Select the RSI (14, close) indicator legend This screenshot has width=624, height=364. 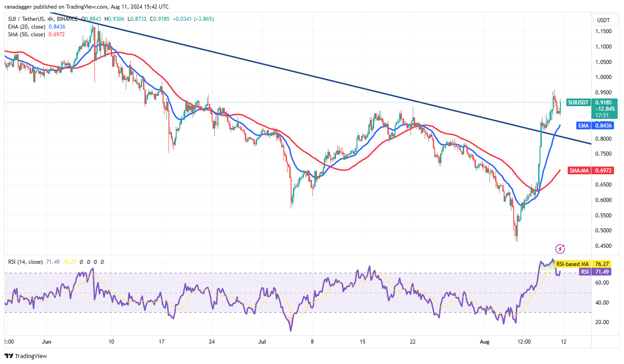pyautogui.click(x=25, y=262)
